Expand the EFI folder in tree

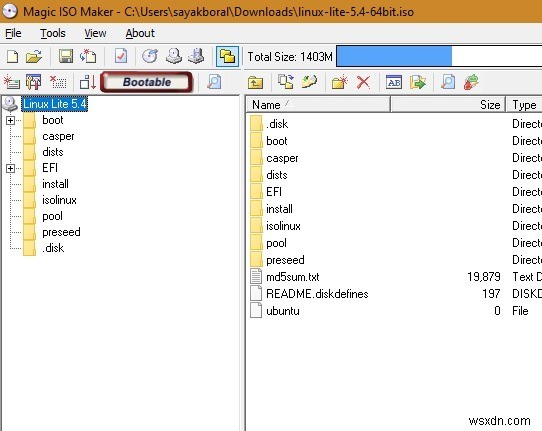click(10, 168)
